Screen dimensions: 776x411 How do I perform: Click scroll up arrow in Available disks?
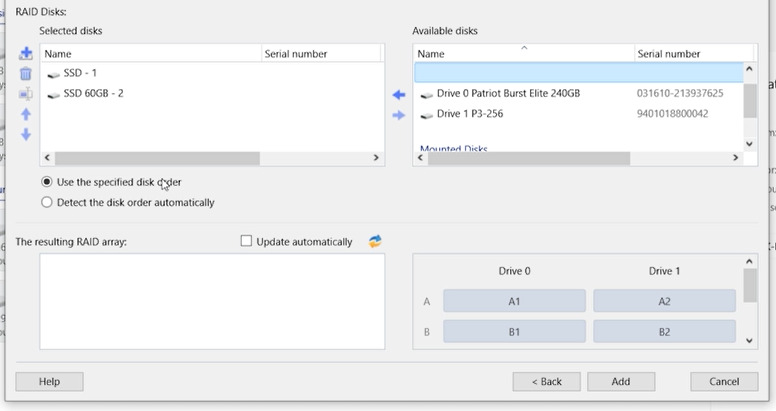tap(749, 69)
